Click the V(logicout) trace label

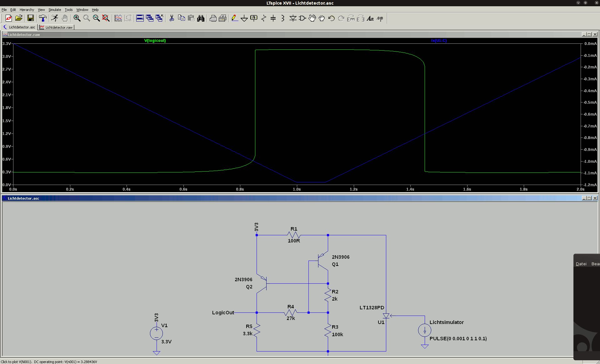point(155,41)
